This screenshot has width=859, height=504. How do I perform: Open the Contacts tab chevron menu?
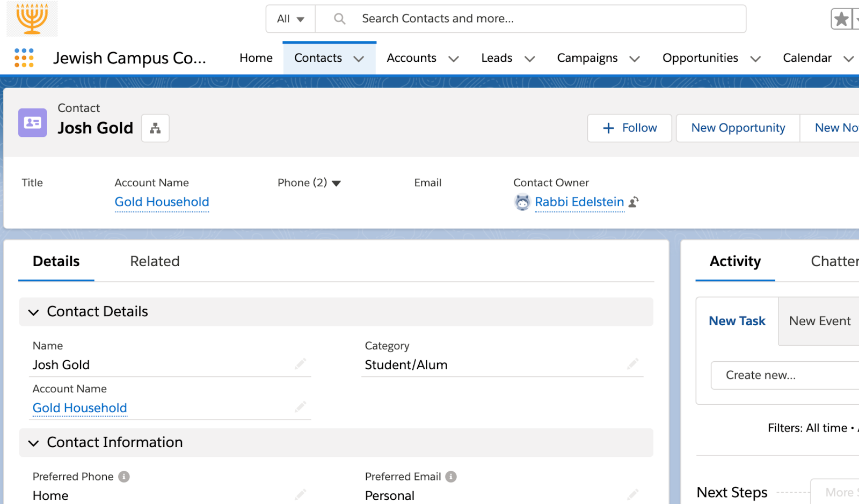(x=359, y=59)
